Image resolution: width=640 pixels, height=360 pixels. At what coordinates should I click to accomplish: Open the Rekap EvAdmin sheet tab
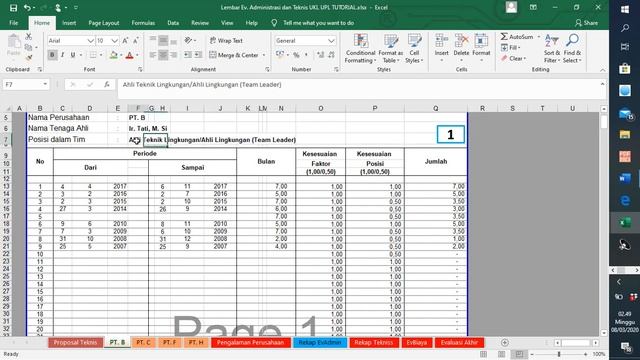(320, 342)
